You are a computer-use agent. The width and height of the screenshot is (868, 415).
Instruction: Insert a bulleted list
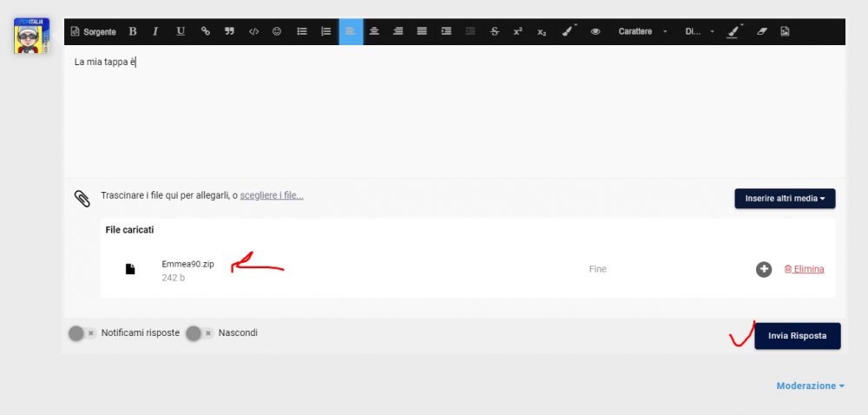click(x=302, y=32)
